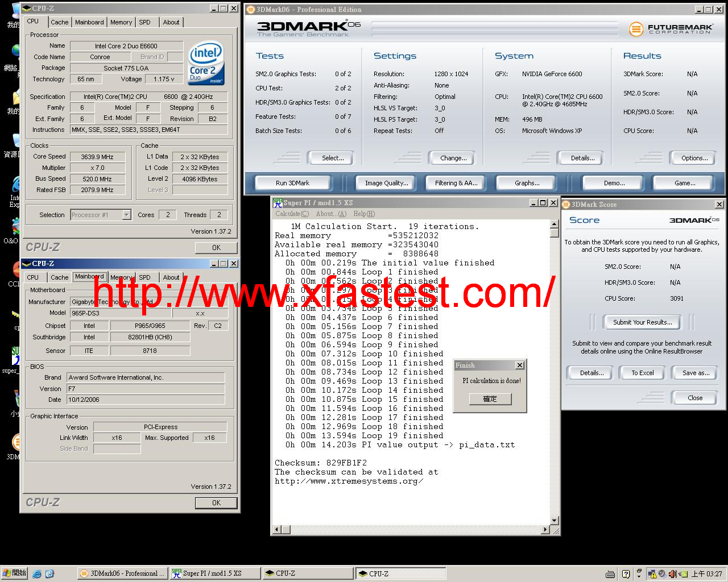728x582 pixels.
Task: Click the Super PI window title icon
Action: pyautogui.click(x=278, y=202)
